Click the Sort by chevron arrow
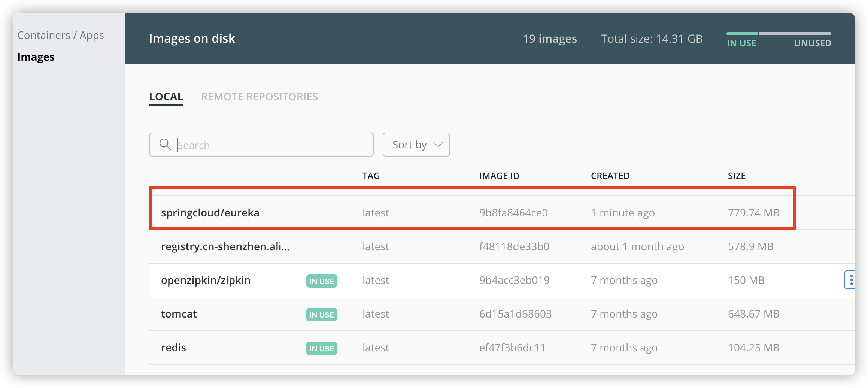 438,145
